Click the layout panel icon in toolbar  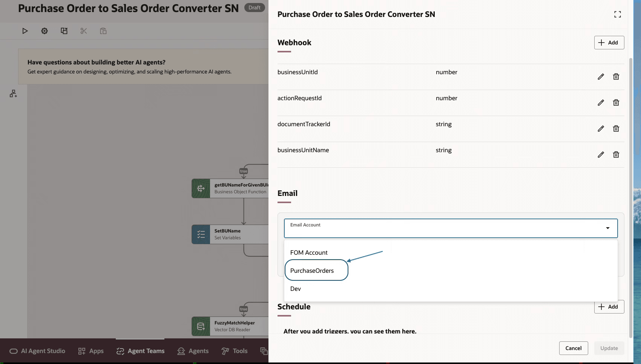(64, 31)
